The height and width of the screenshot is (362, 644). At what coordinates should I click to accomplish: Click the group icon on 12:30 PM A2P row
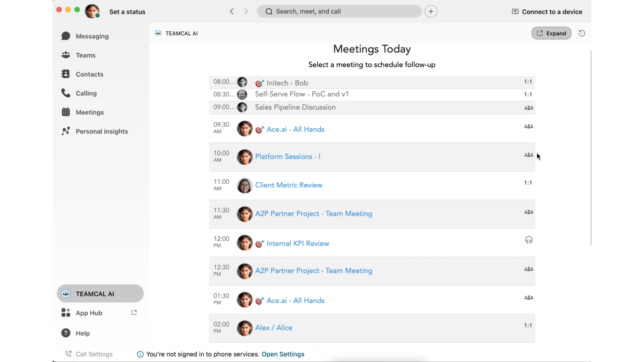pos(529,269)
